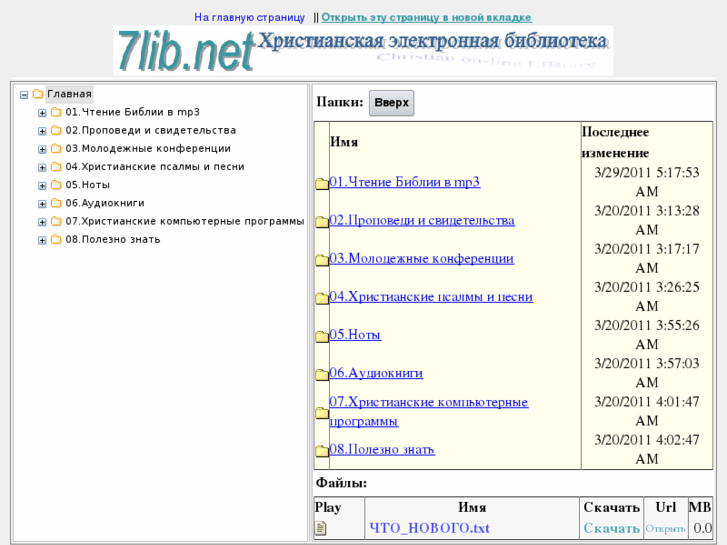
Task: Expand the 08.Полезно знать tree node
Action: click(42, 240)
